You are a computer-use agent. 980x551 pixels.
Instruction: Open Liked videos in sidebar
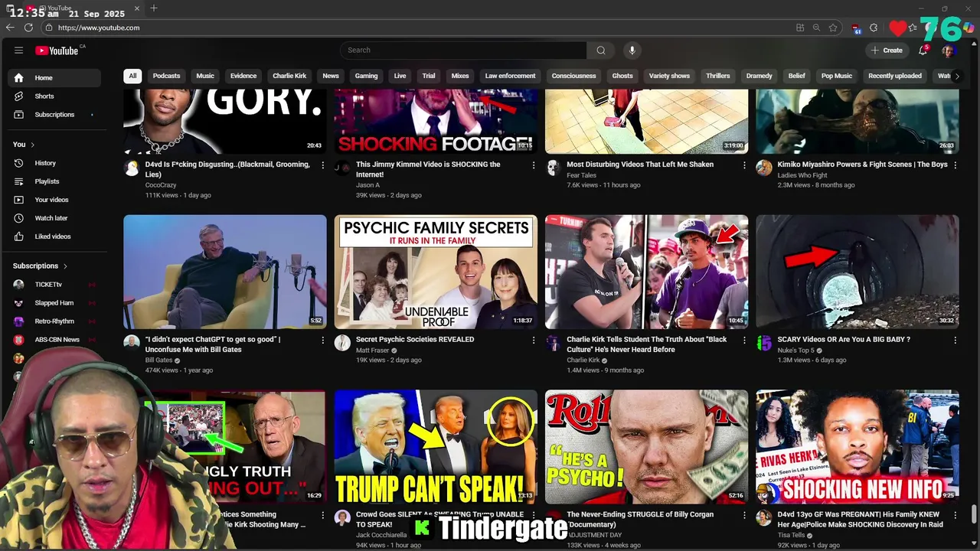tap(54, 236)
